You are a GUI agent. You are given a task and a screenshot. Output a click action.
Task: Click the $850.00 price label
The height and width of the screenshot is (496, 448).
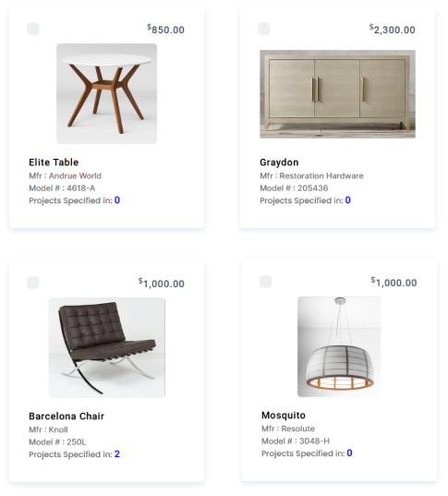point(165,30)
